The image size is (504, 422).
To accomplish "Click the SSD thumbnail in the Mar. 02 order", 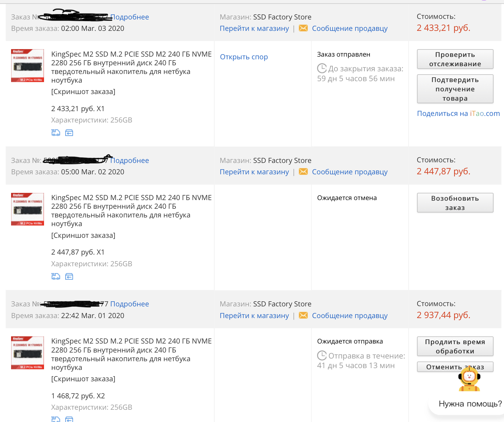I will (28, 209).
